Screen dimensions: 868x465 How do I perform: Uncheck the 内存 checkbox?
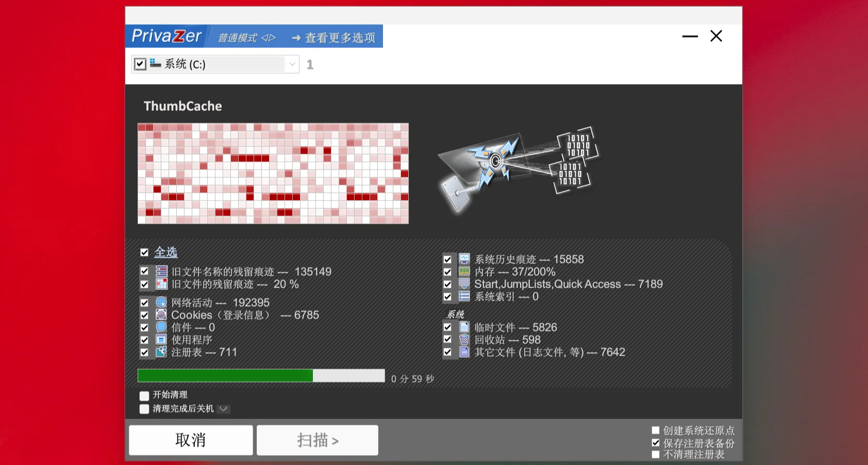click(447, 272)
